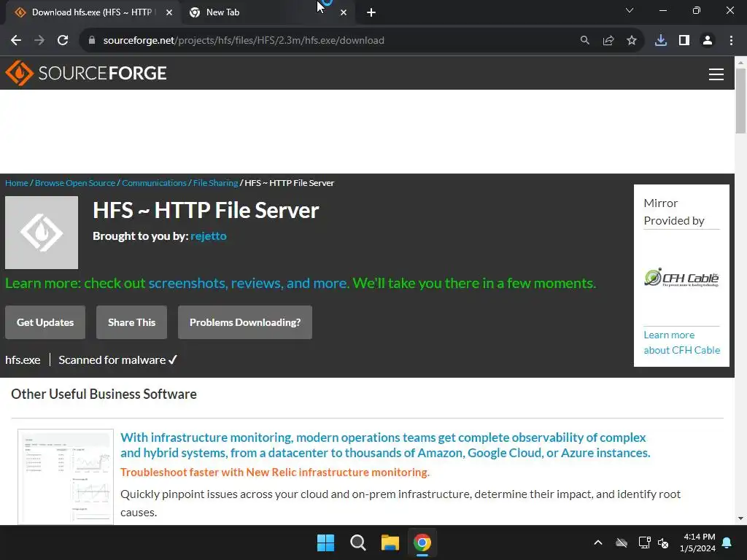This screenshot has height=560, width=747.
Task: Close the Download hfs.exe tab
Action: (169, 13)
